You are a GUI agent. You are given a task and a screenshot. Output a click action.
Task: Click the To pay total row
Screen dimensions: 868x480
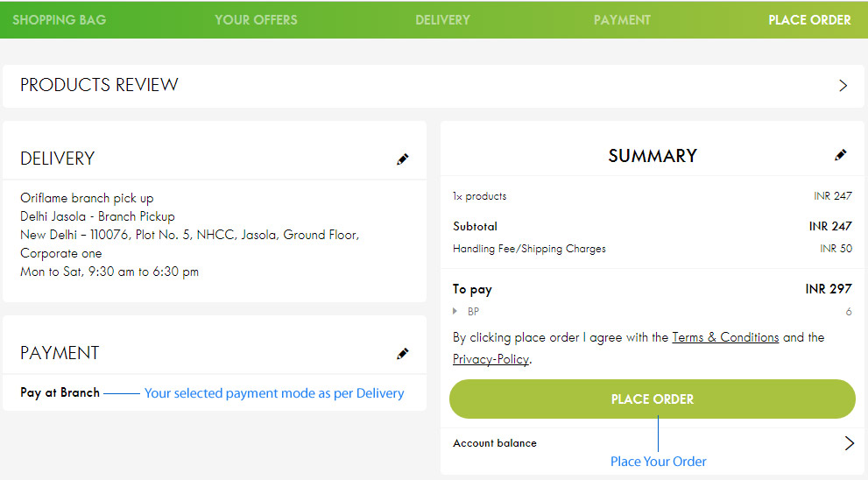point(653,289)
